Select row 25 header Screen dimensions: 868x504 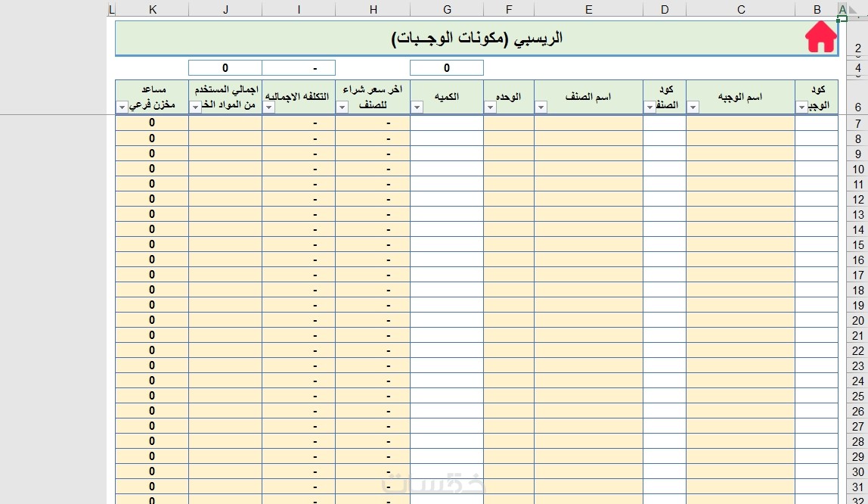point(857,396)
